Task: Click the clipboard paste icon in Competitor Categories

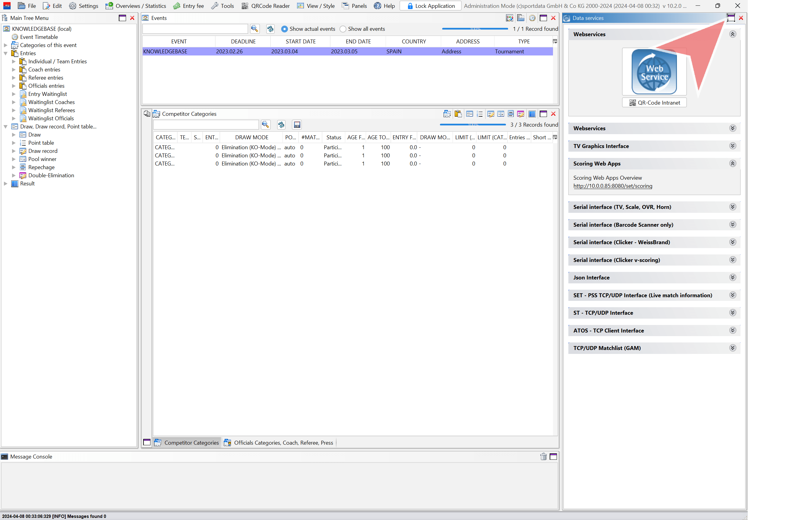Action: click(x=458, y=114)
